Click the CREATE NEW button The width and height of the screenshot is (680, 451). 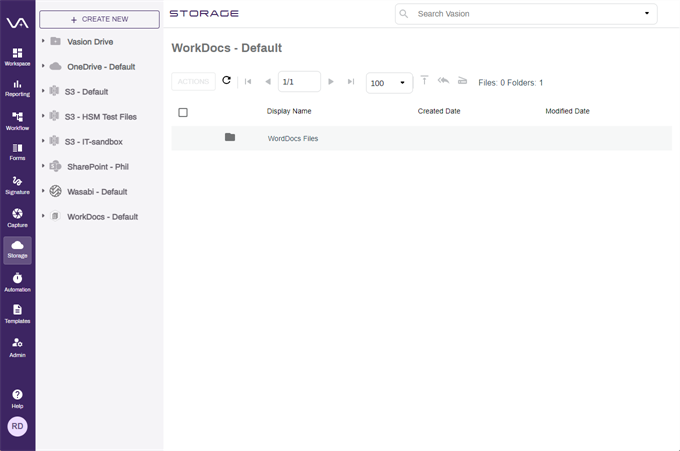click(99, 20)
